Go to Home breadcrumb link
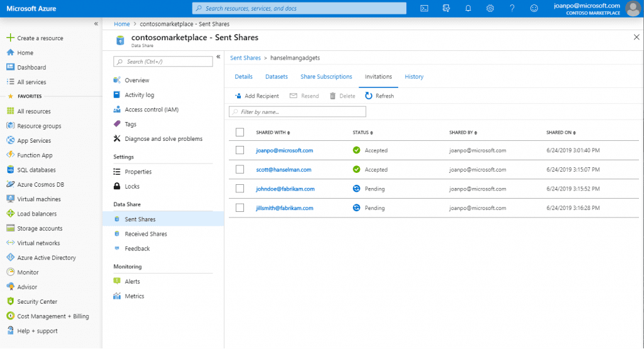The height and width of the screenshot is (349, 644). click(121, 25)
